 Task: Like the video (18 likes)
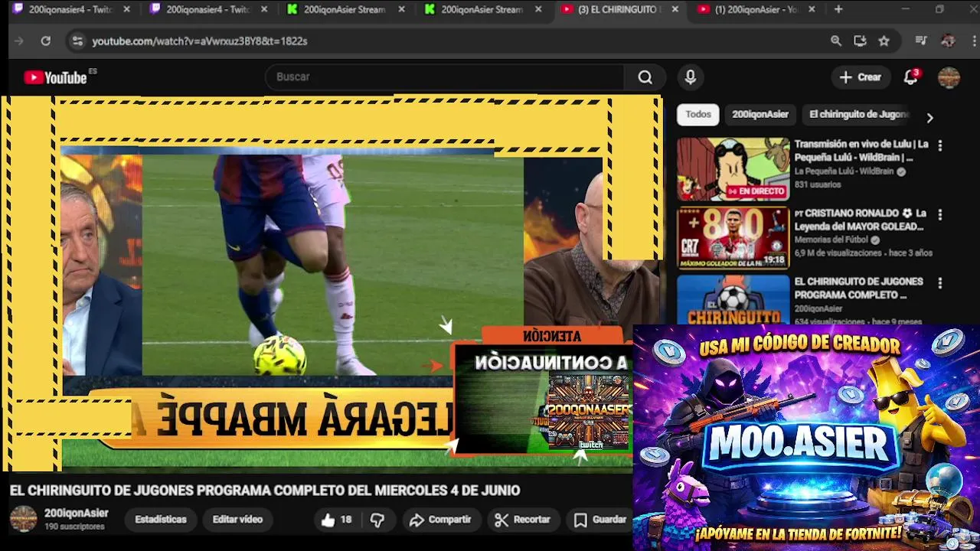338,520
